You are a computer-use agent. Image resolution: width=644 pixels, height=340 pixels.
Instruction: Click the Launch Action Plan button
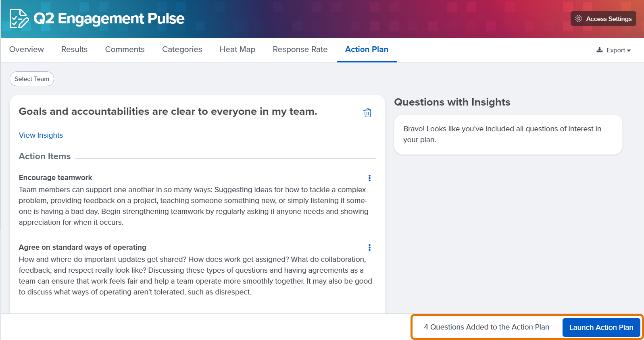[x=601, y=328]
